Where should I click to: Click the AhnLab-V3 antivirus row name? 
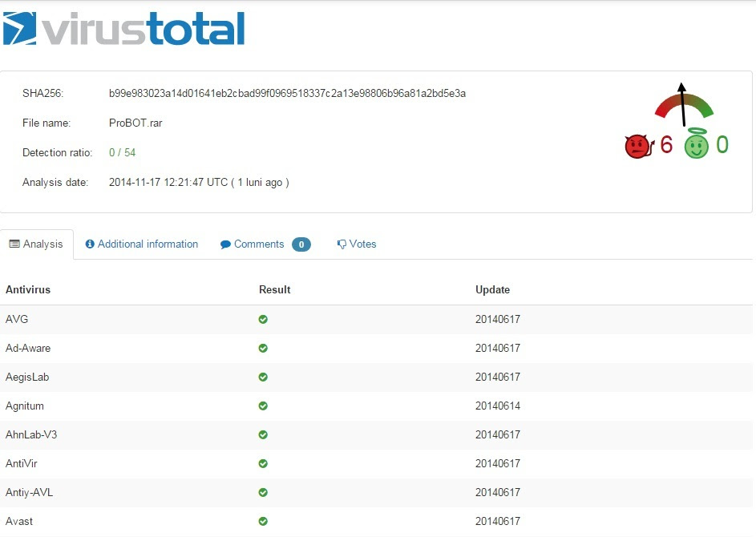(31, 434)
